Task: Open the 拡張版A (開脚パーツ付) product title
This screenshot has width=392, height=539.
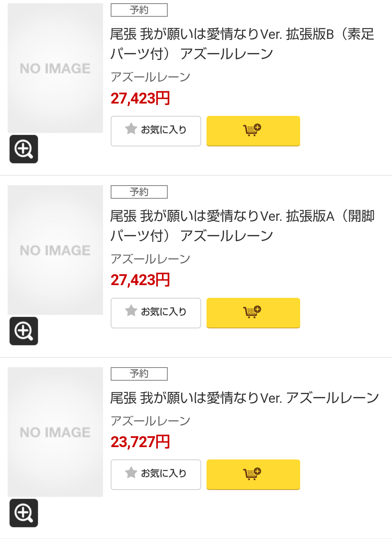Action: point(242,226)
